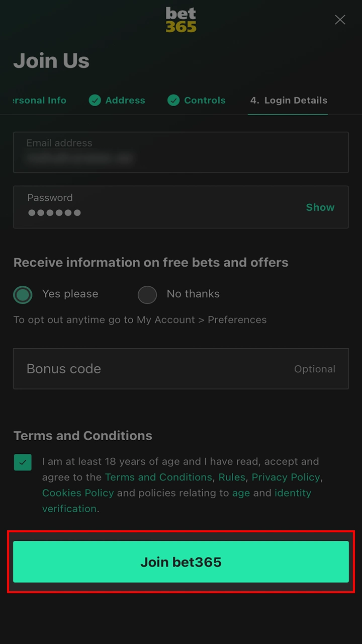Switch to the Address step tab
The height and width of the screenshot is (644, 362).
pyautogui.click(x=125, y=100)
